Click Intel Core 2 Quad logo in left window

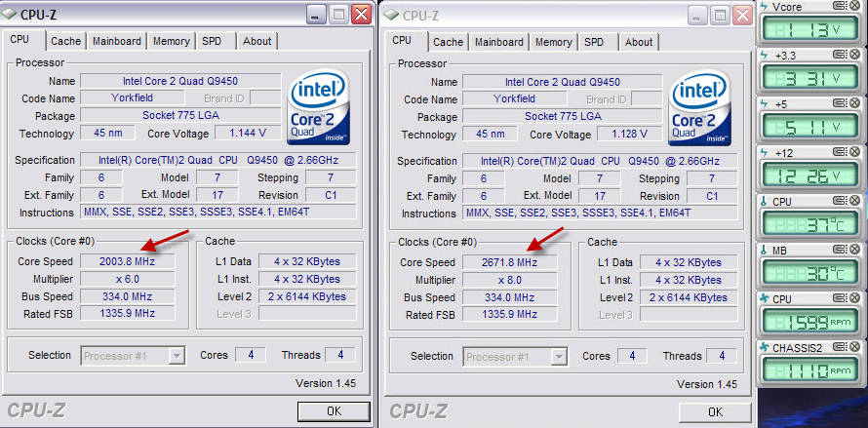318,107
